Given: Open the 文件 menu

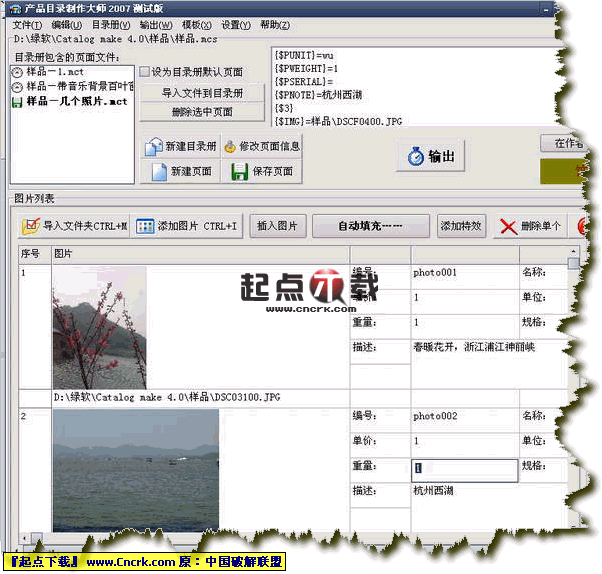Looking at the screenshot, I should [x=27, y=25].
